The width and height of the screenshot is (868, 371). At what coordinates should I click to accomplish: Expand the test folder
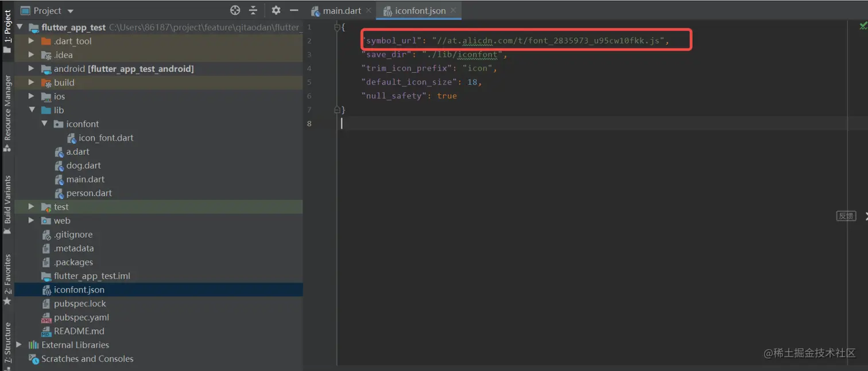(32, 207)
